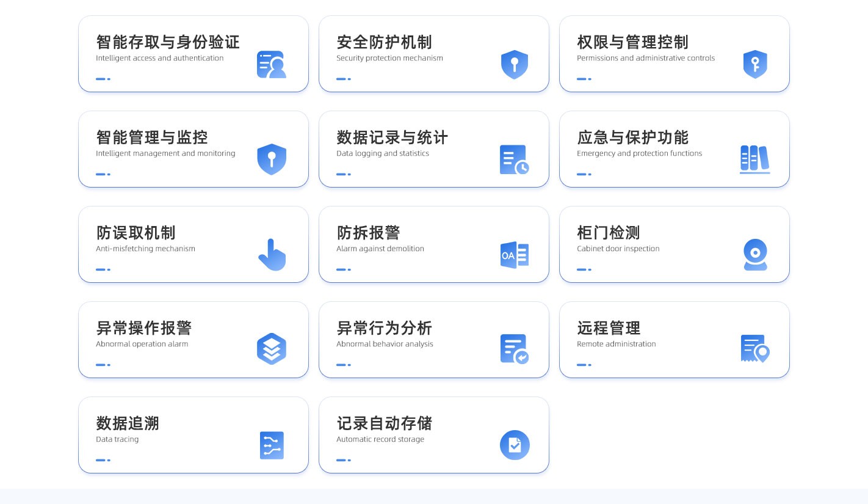Click the 'Remote administration' subtitle
Image resolution: width=868 pixels, height=504 pixels.
coord(616,344)
